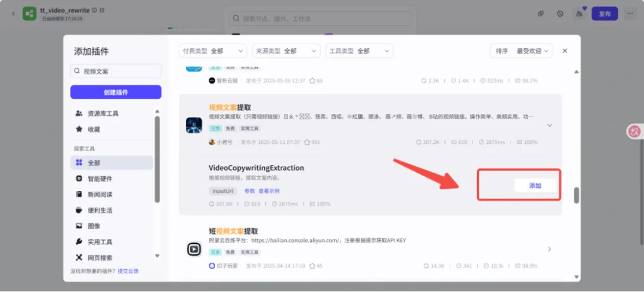Collapse the 视频文案提取 plugin chevron

[550, 125]
